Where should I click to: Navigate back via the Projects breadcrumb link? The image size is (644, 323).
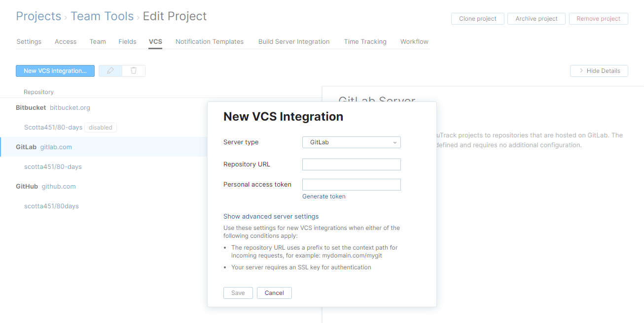(x=38, y=16)
